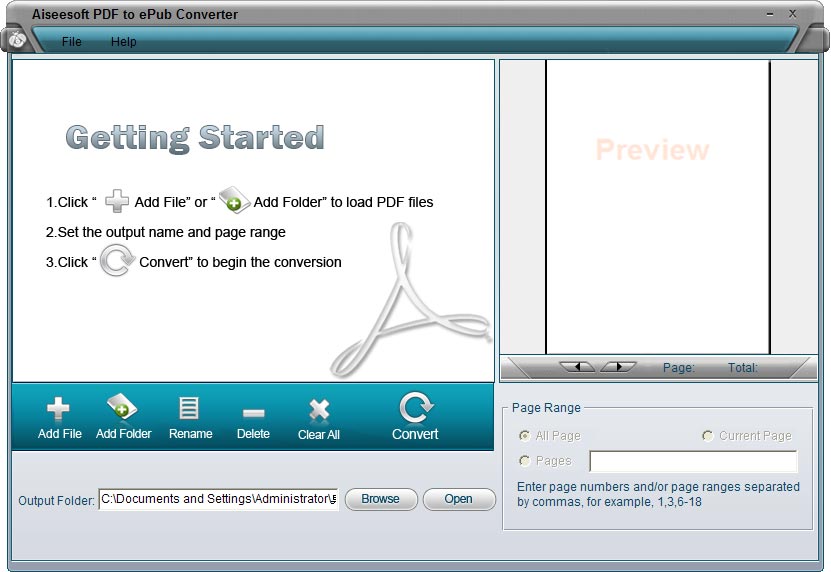Image resolution: width=831 pixels, height=572 pixels.
Task: Browse for an output folder
Action: point(381,499)
